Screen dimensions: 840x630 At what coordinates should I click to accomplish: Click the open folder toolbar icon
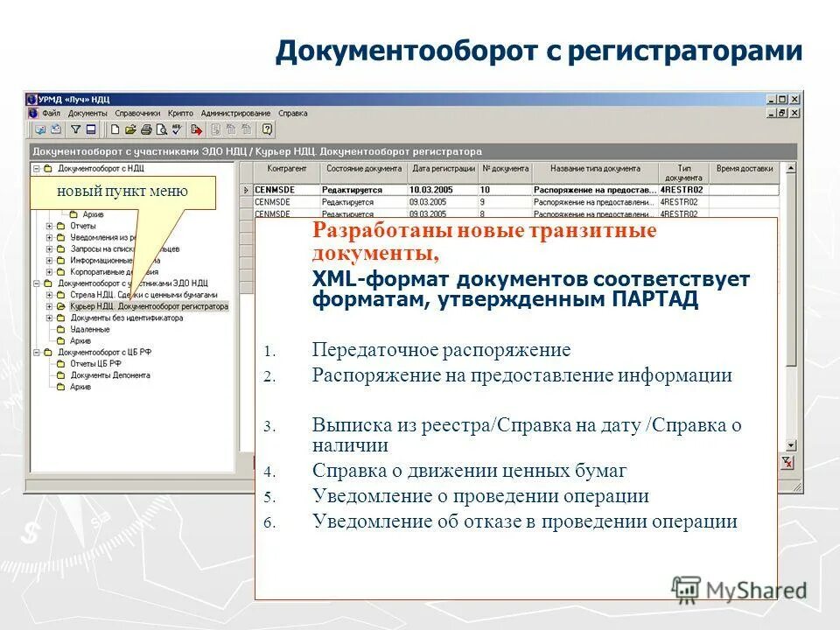129,129
